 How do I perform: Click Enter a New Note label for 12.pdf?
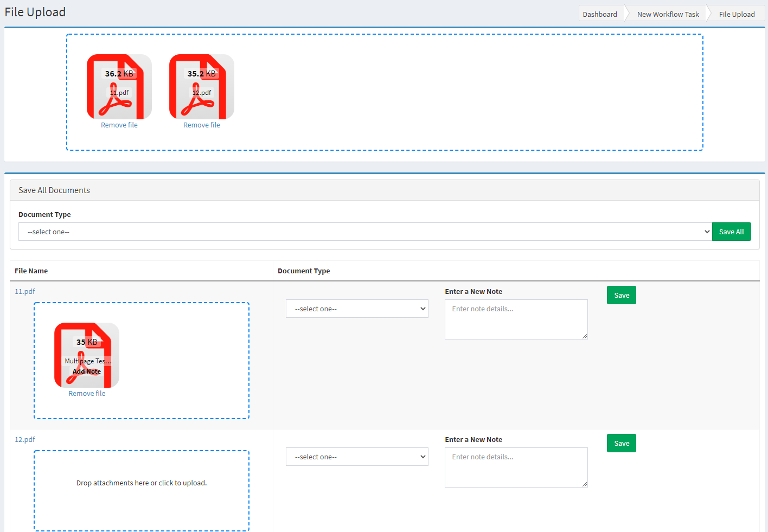pos(473,439)
